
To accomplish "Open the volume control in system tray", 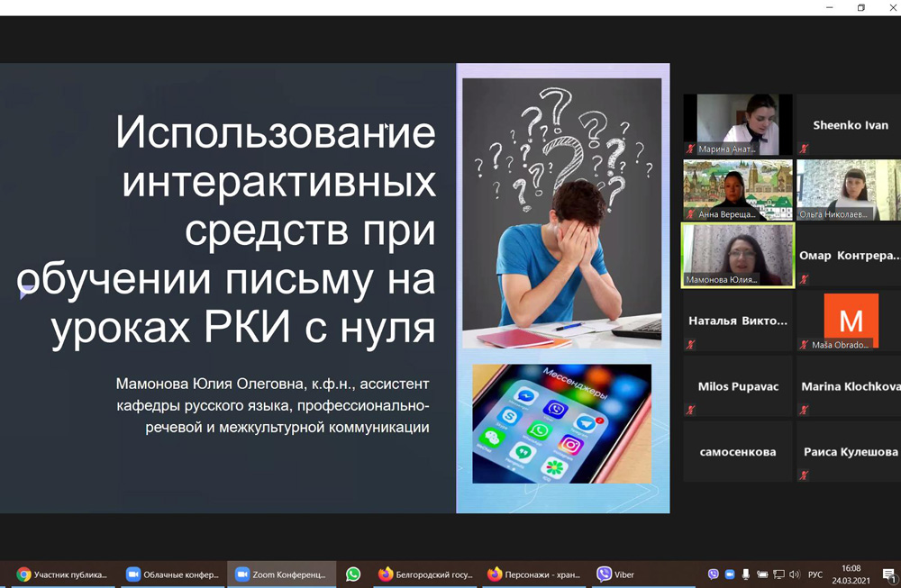I will point(794,574).
